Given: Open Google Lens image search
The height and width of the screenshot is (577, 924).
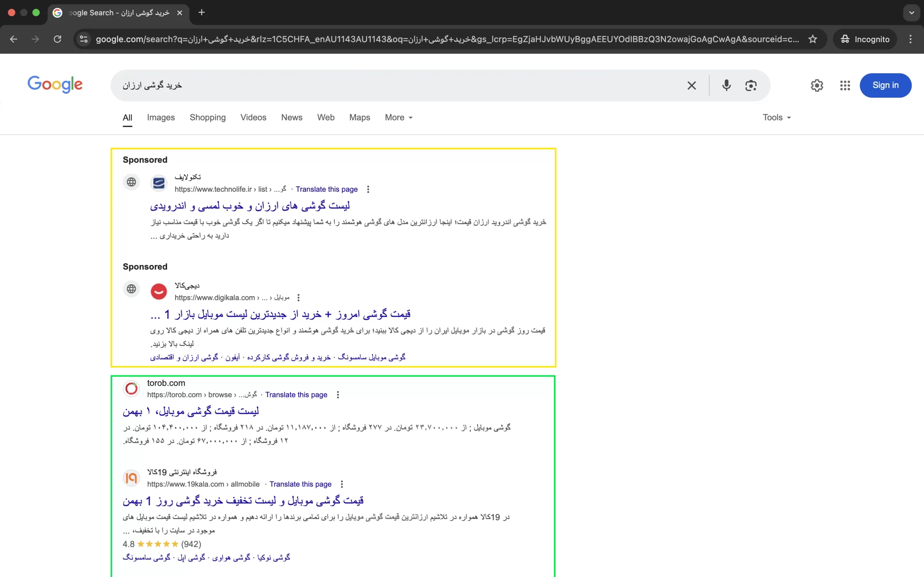Looking at the screenshot, I should point(751,85).
